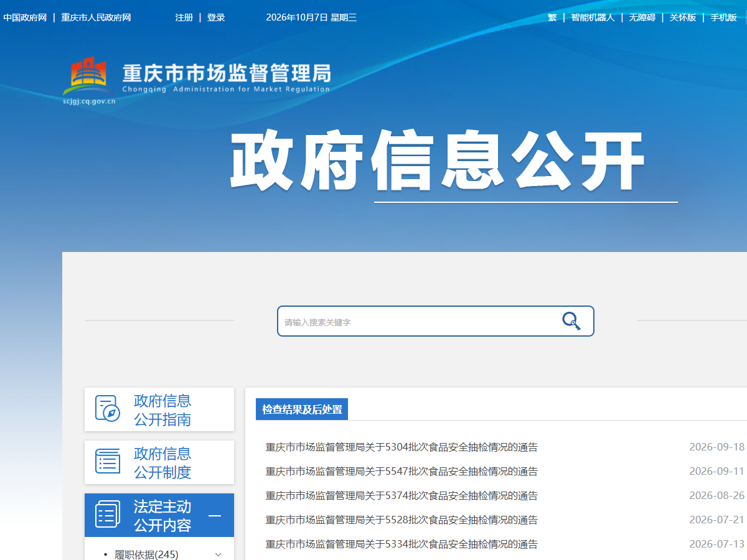The image size is (747, 560).
Task: Switch to traditional Chinese via 繁
Action: pyautogui.click(x=552, y=17)
